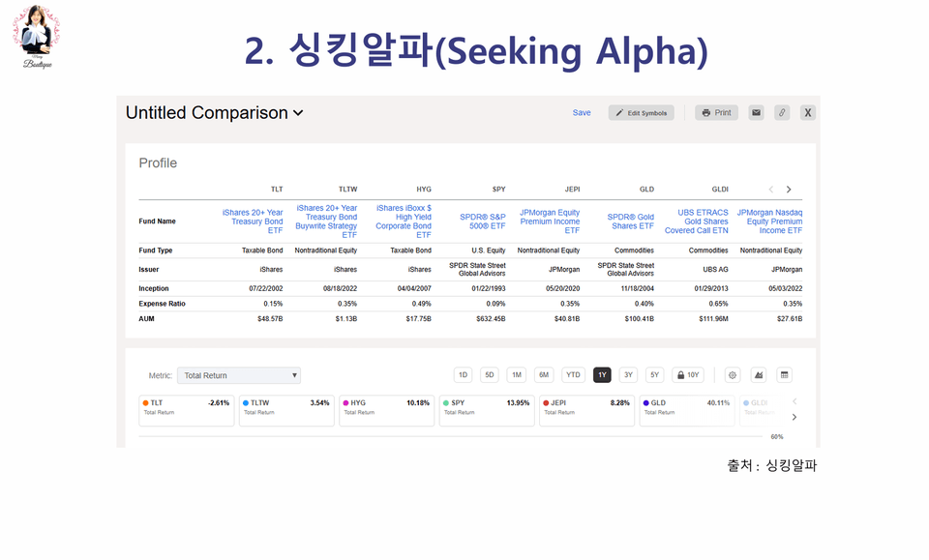Click the HYG column header
929x560 pixels.
424,190
